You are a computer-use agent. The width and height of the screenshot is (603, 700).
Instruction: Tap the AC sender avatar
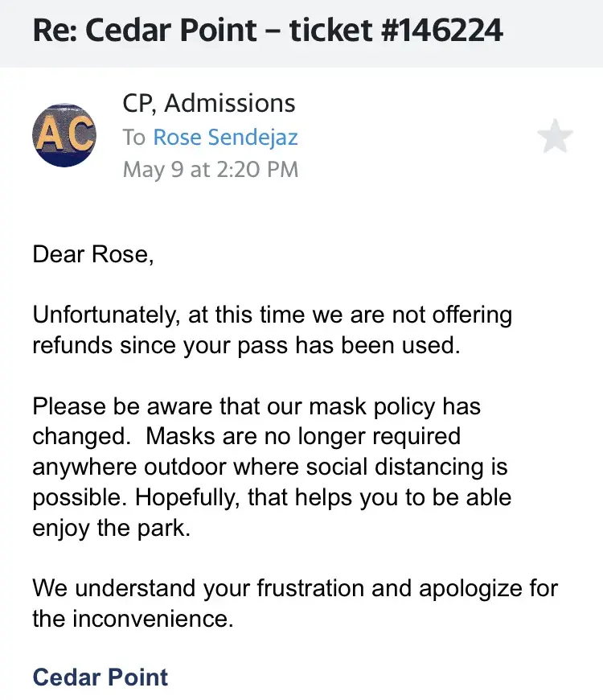point(64,136)
